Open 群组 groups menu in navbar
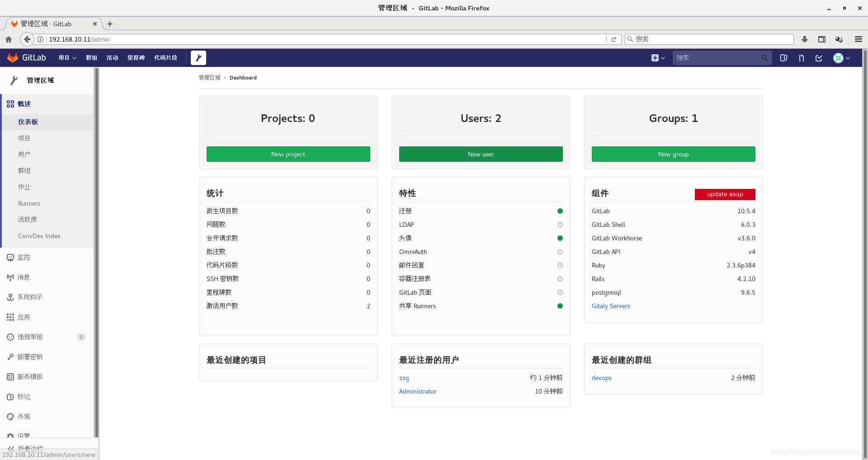 (x=92, y=58)
